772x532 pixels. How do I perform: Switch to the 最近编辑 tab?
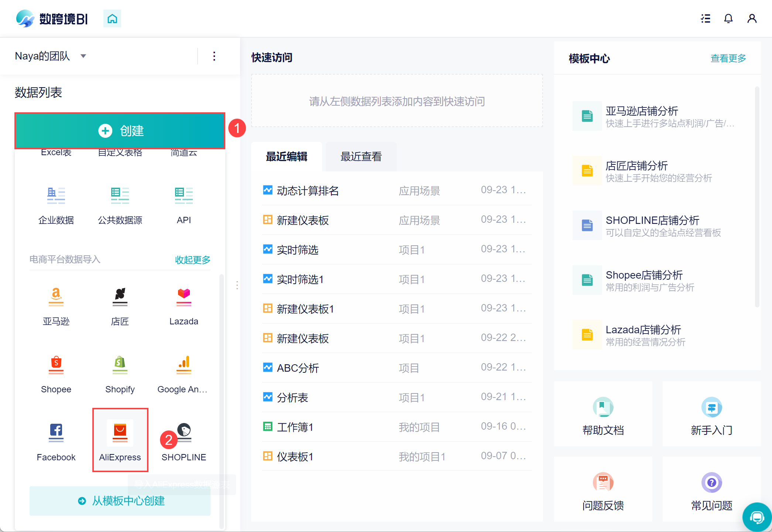[287, 157]
